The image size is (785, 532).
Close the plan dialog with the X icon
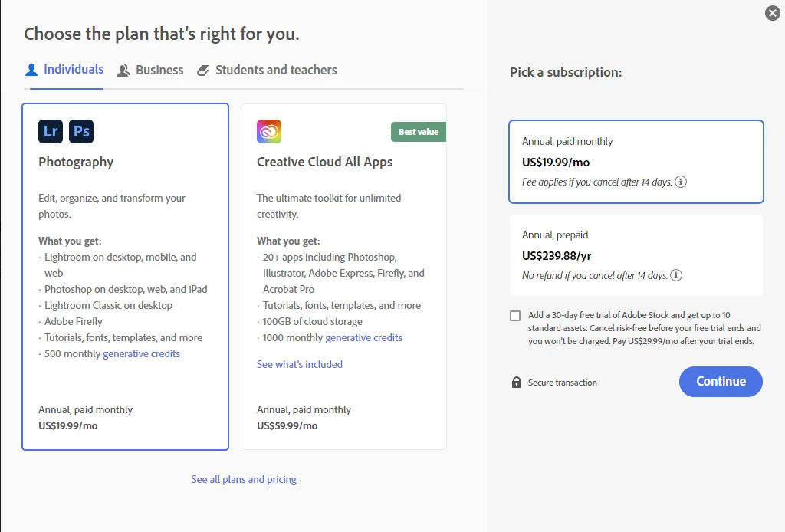[x=773, y=13]
